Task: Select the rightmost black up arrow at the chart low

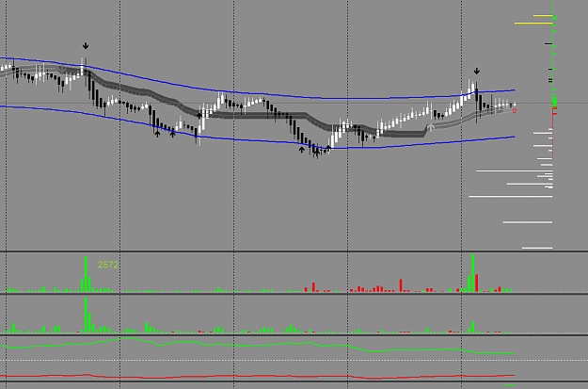Action: click(x=328, y=149)
